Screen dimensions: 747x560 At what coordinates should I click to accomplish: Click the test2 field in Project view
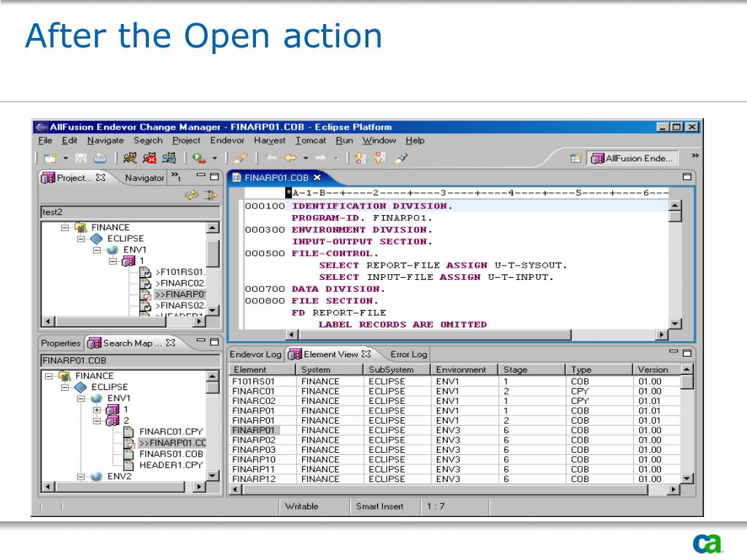click(x=131, y=212)
